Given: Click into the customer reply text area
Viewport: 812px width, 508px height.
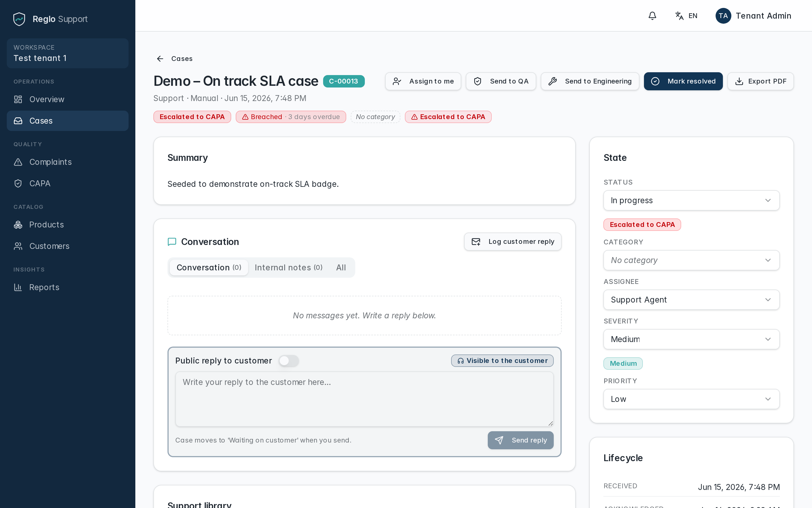Looking at the screenshot, I should click(364, 399).
